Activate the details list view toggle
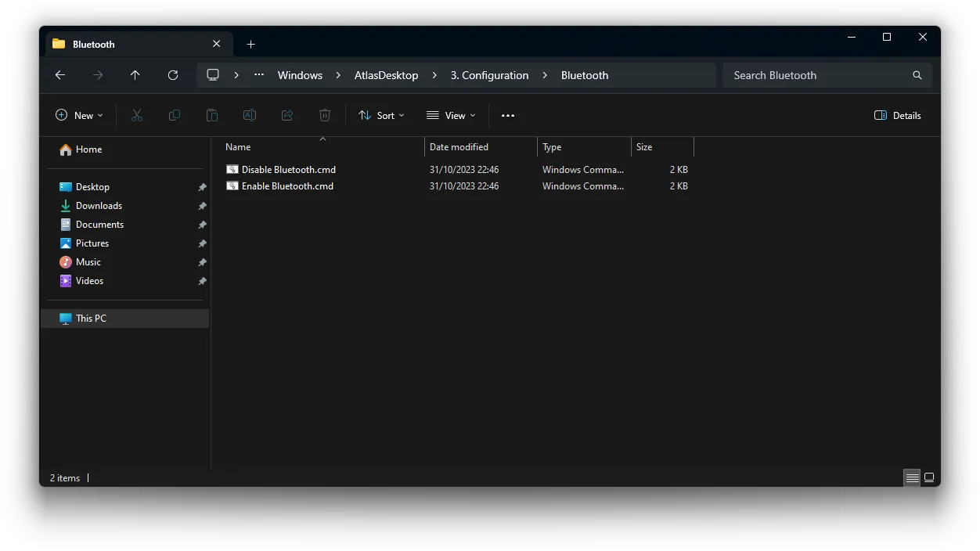980x551 pixels. tap(912, 477)
